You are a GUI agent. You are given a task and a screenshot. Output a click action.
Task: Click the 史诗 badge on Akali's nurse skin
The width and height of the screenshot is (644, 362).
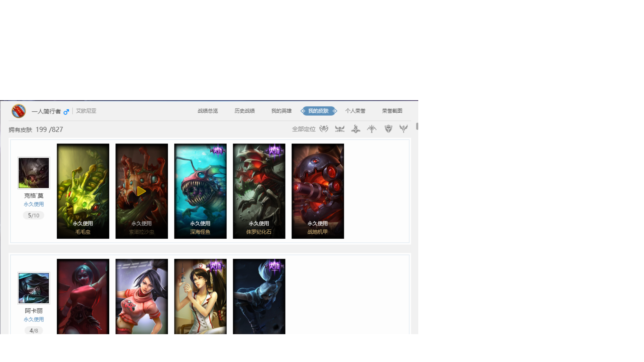[x=216, y=266]
